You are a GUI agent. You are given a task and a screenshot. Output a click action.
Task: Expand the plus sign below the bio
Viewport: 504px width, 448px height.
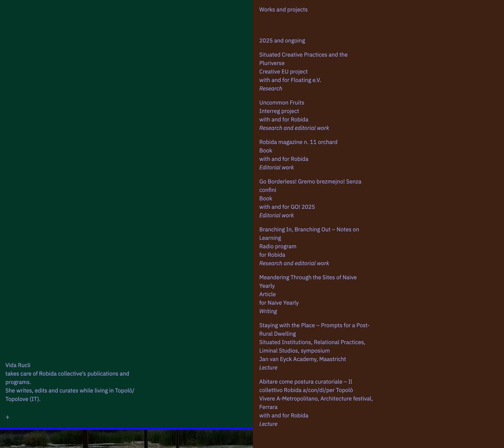pyautogui.click(x=8, y=417)
